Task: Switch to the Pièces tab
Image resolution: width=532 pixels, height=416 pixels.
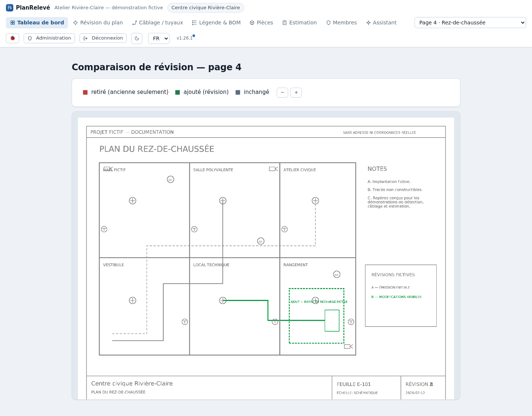Action: click(261, 23)
